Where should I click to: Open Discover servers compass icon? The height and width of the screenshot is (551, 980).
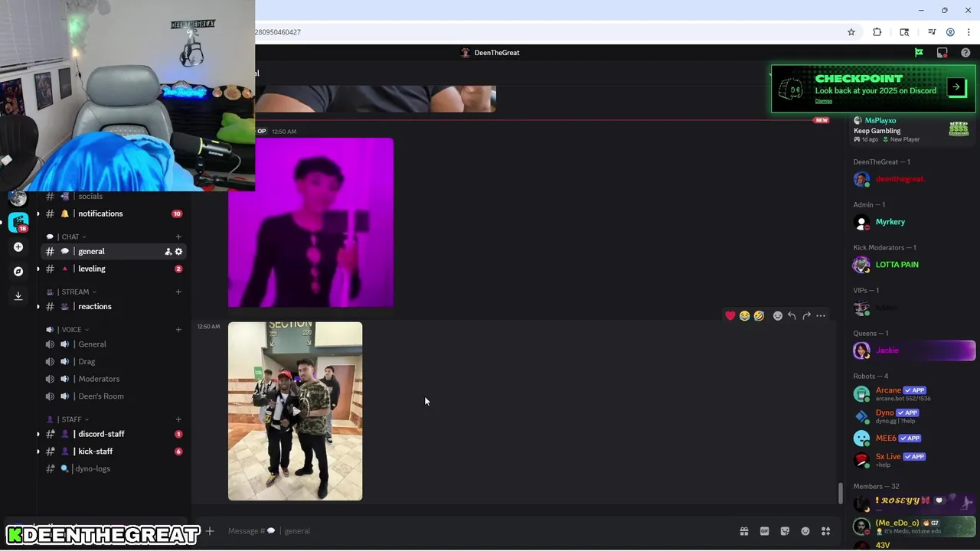click(18, 271)
